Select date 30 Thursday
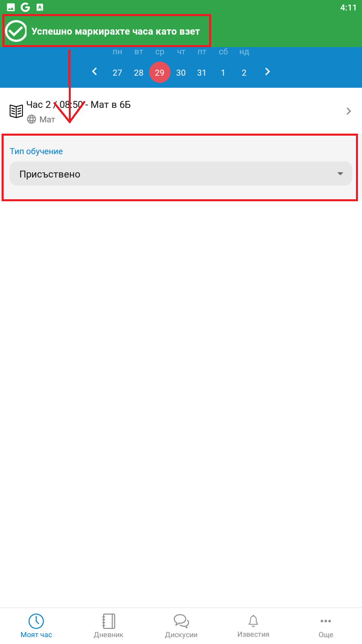362x644 pixels. pos(181,72)
